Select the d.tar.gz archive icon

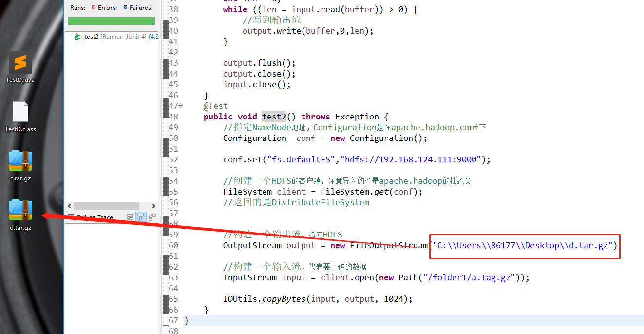pos(20,210)
